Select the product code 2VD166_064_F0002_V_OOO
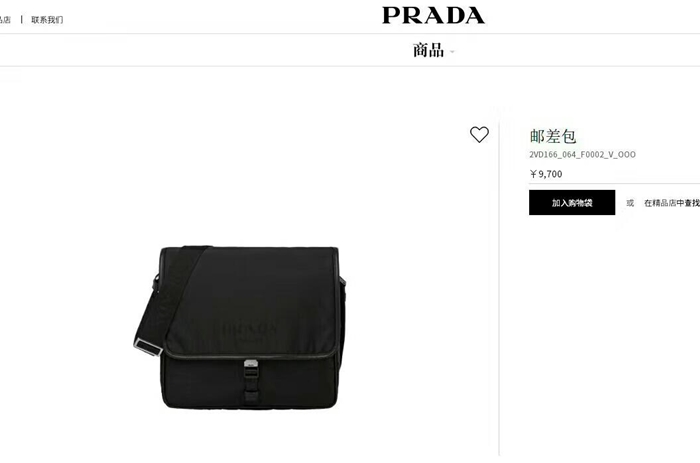Viewport: 700px width, 463px height. (x=582, y=154)
